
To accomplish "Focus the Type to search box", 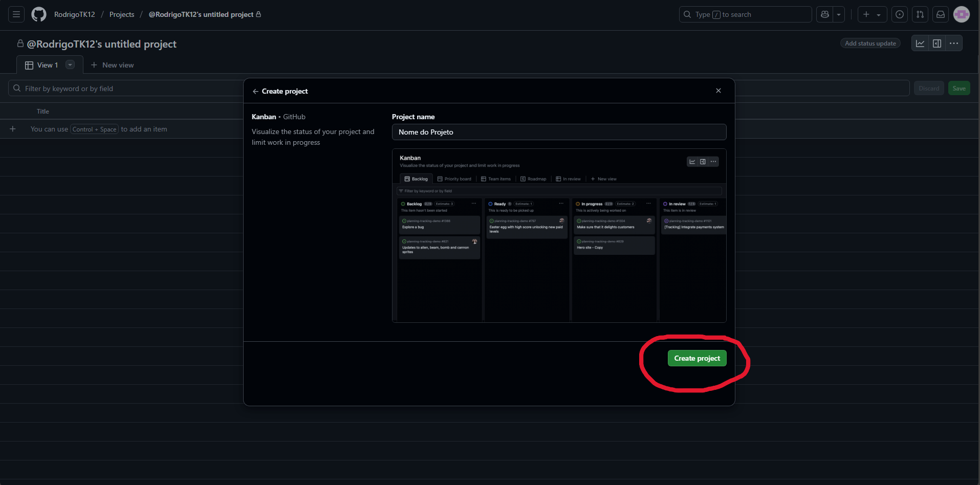I will 745,14.
